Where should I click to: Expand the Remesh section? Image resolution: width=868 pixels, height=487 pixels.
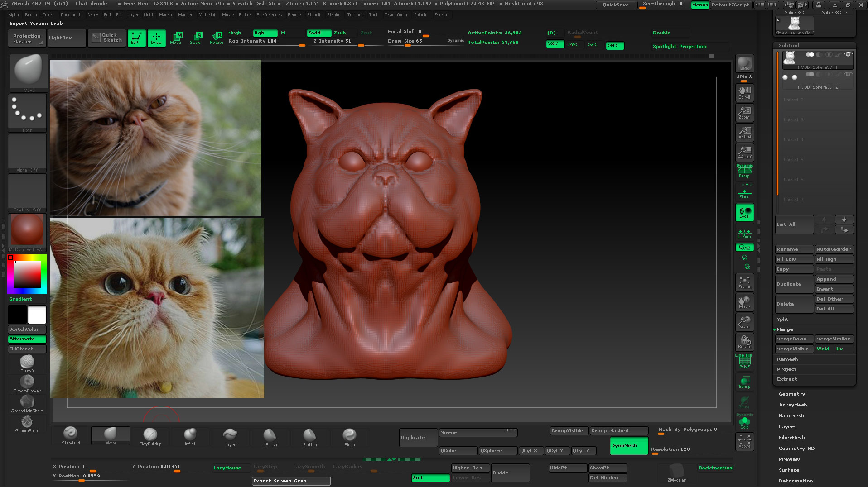(x=787, y=359)
